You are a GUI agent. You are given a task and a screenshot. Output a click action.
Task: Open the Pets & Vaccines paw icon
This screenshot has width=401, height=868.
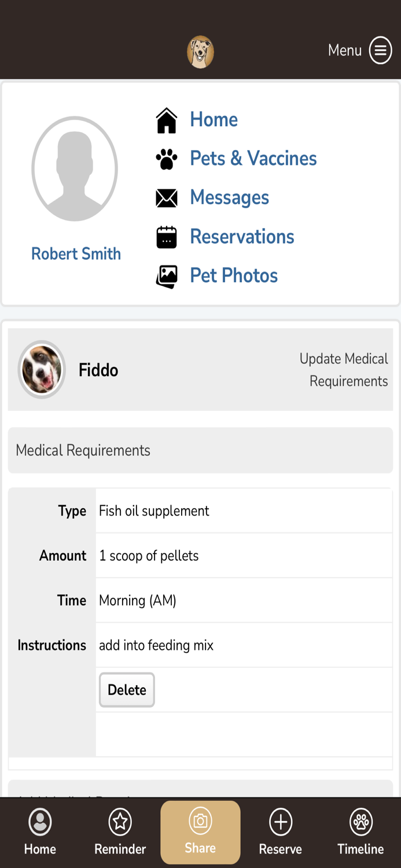click(167, 159)
